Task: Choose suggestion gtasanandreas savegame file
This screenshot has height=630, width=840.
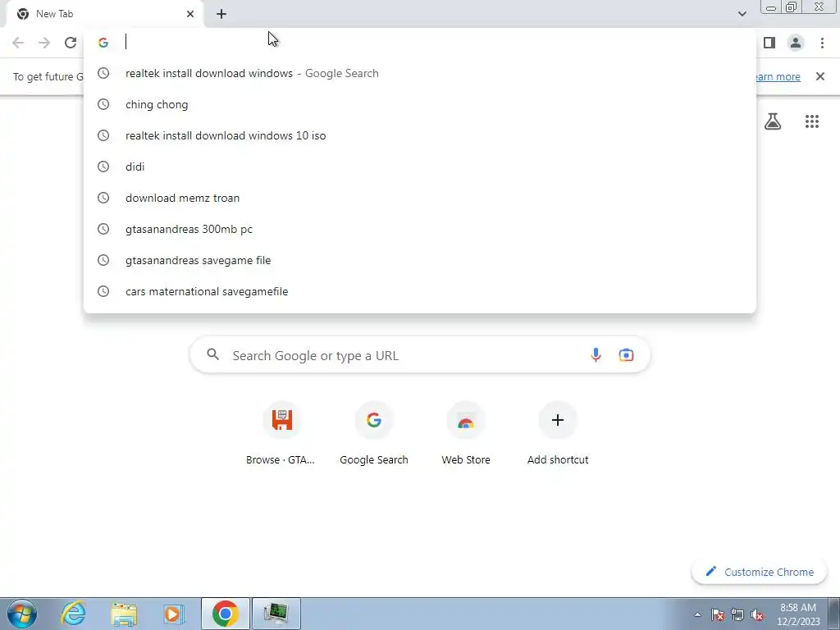Action: coord(420,260)
